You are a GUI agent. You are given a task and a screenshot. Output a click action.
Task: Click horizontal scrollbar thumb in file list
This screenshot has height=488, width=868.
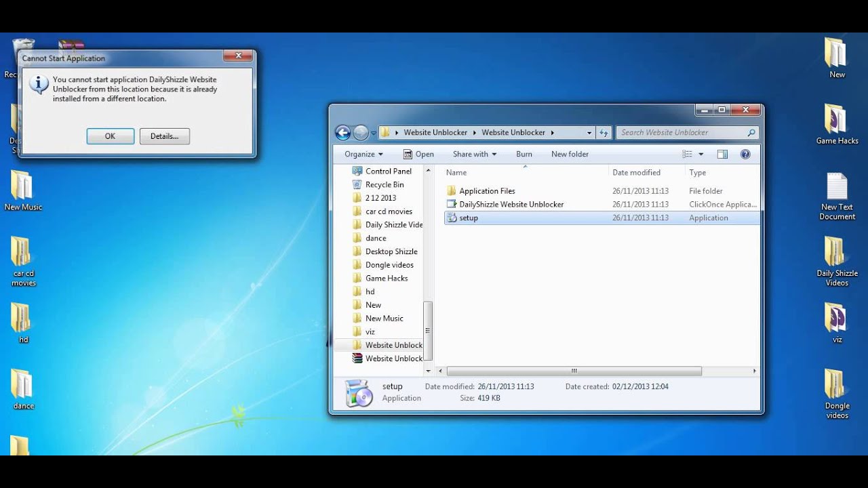click(574, 371)
